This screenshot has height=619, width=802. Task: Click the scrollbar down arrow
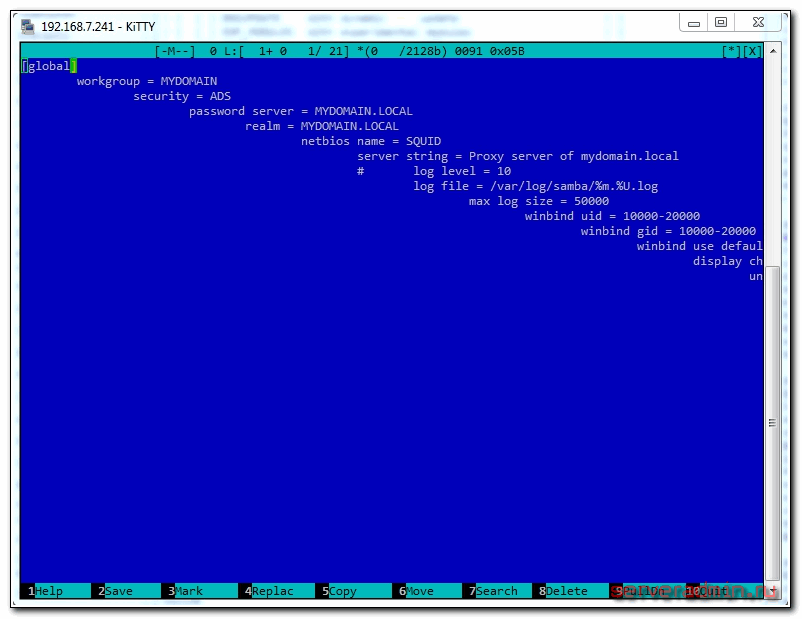pyautogui.click(x=772, y=591)
